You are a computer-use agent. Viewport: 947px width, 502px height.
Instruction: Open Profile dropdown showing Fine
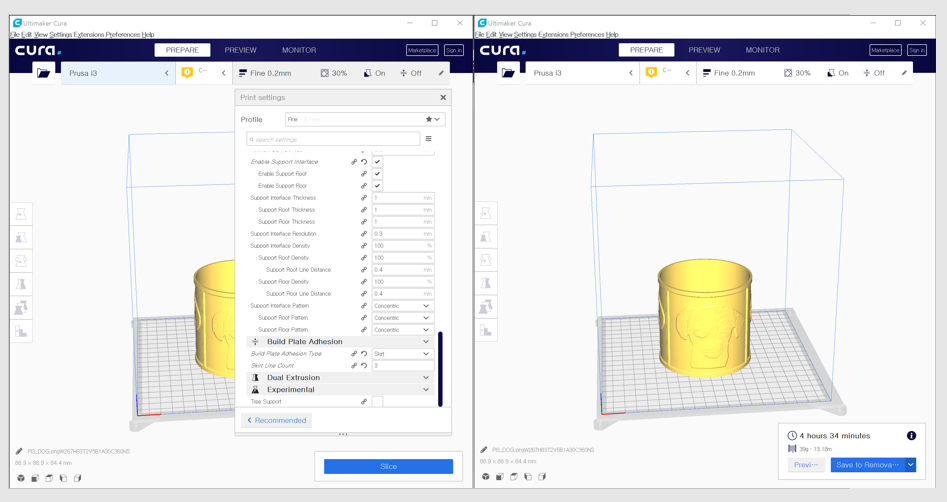365,119
